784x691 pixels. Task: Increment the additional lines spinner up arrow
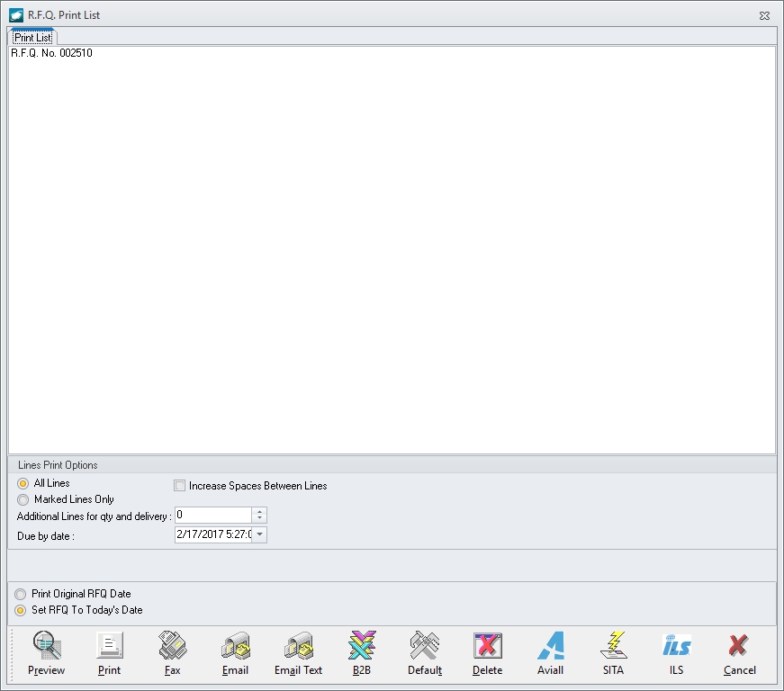pyautogui.click(x=259, y=511)
